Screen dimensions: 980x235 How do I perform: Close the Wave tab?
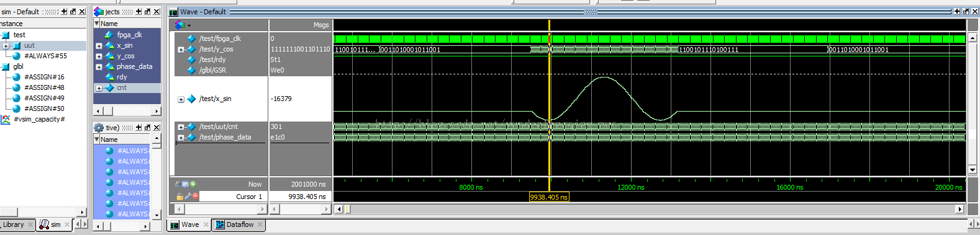pyautogui.click(x=206, y=224)
